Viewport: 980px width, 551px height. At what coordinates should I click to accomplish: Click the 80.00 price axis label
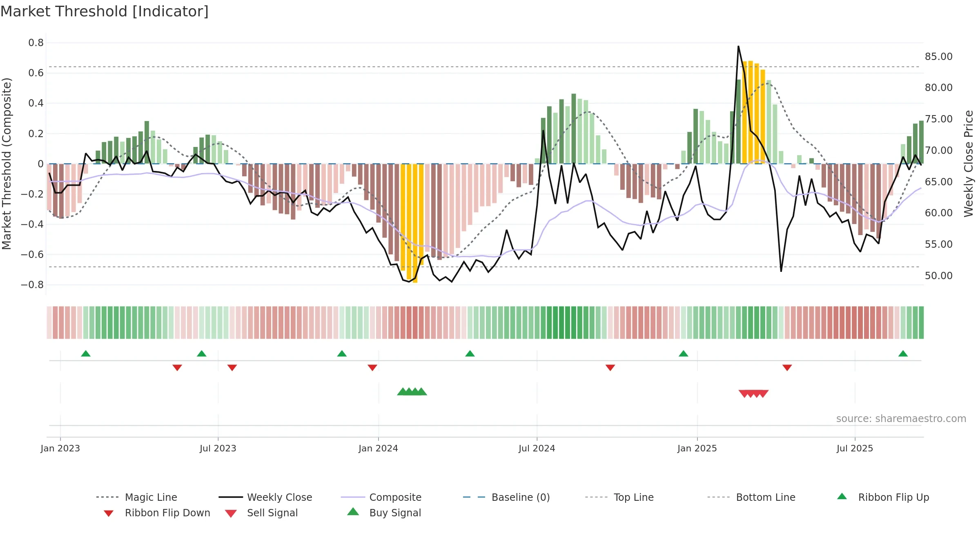click(939, 88)
